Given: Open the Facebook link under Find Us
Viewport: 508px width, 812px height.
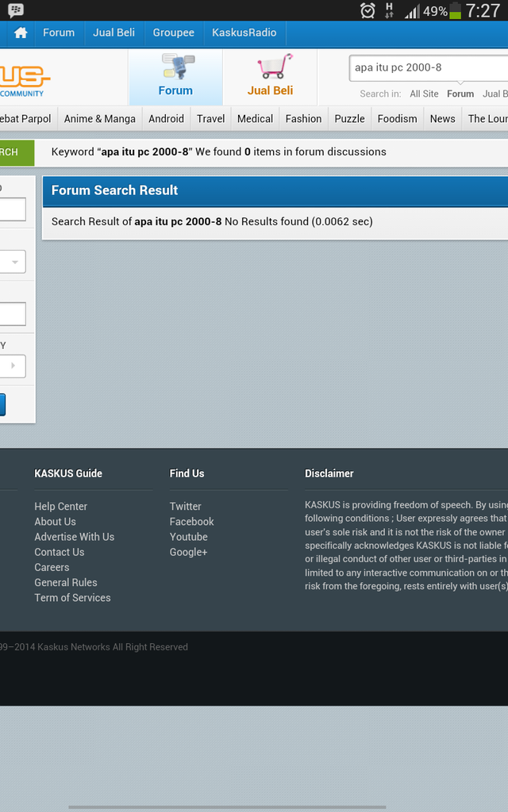Looking at the screenshot, I should pos(192,522).
